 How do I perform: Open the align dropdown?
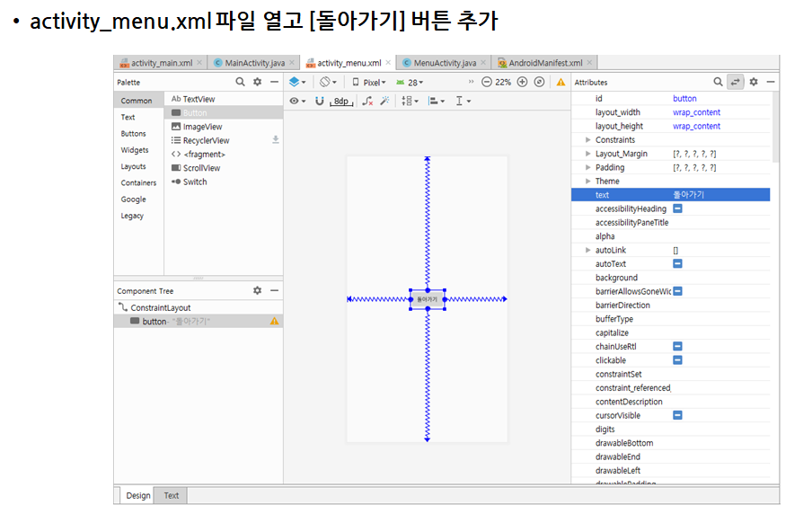[x=436, y=101]
